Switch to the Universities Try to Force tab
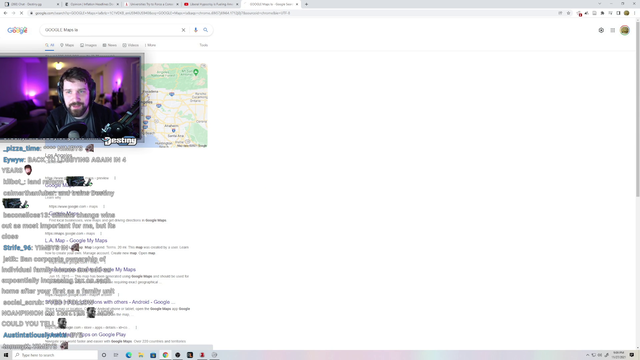The height and width of the screenshot is (360, 640). click(x=150, y=4)
